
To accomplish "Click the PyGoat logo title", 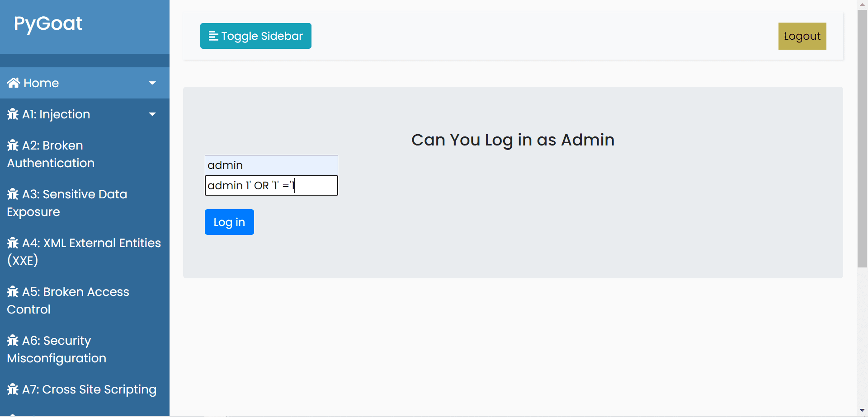I will click(48, 23).
